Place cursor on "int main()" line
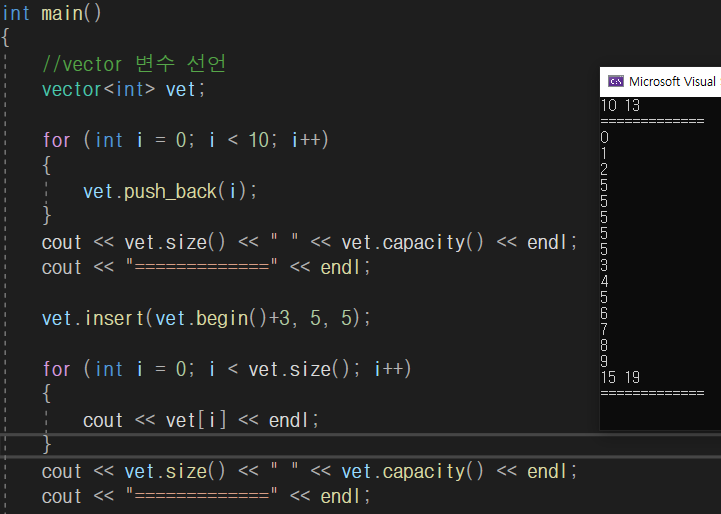 coord(52,13)
